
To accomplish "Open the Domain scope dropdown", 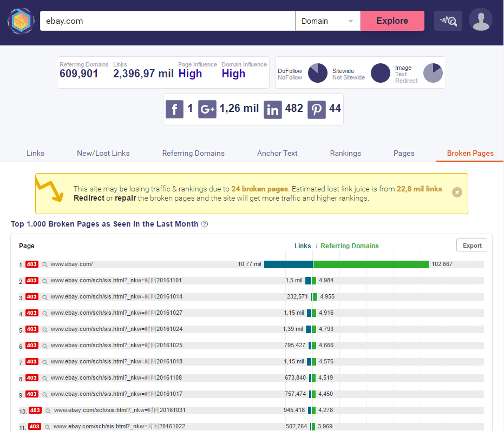I will [x=328, y=21].
